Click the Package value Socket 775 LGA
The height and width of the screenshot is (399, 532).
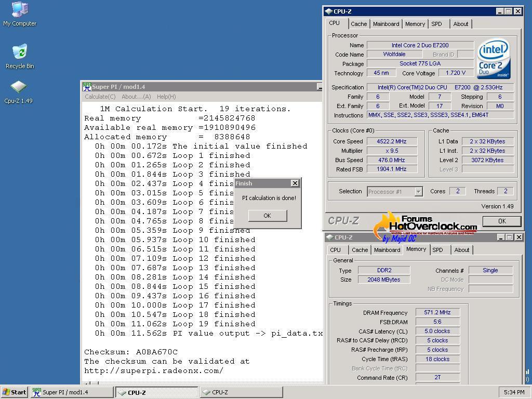pos(420,63)
